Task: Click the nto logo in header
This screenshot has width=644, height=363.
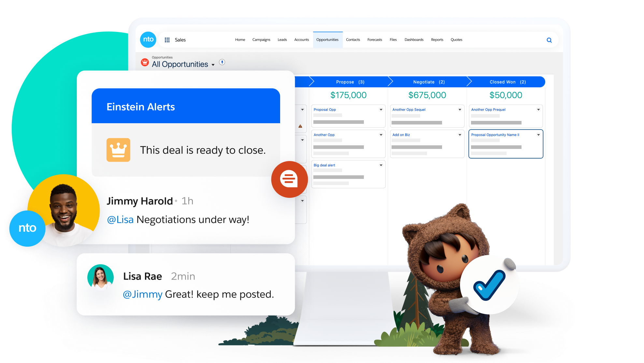Action: click(x=148, y=40)
